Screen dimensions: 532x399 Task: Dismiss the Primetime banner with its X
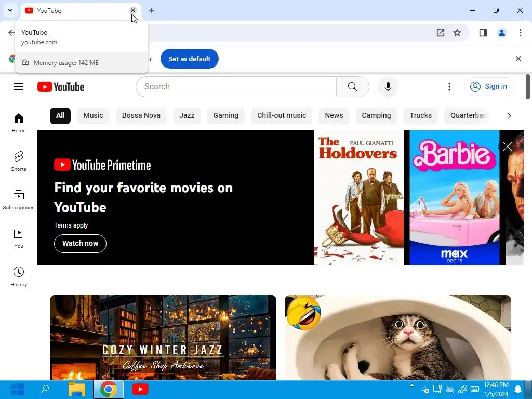pos(508,147)
